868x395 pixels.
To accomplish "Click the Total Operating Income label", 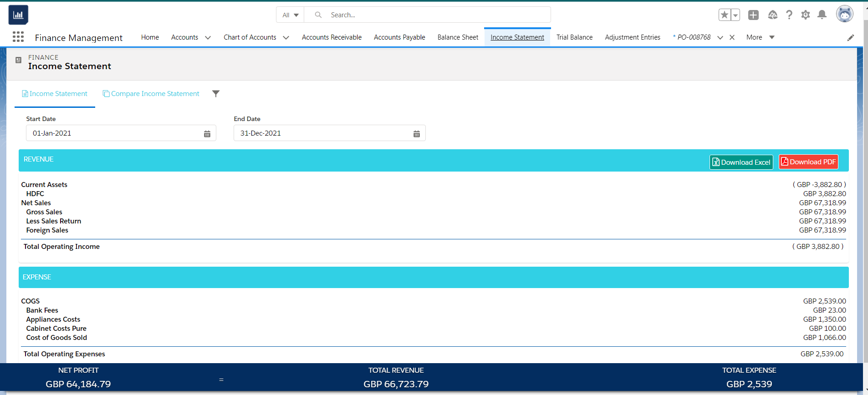I will [61, 247].
